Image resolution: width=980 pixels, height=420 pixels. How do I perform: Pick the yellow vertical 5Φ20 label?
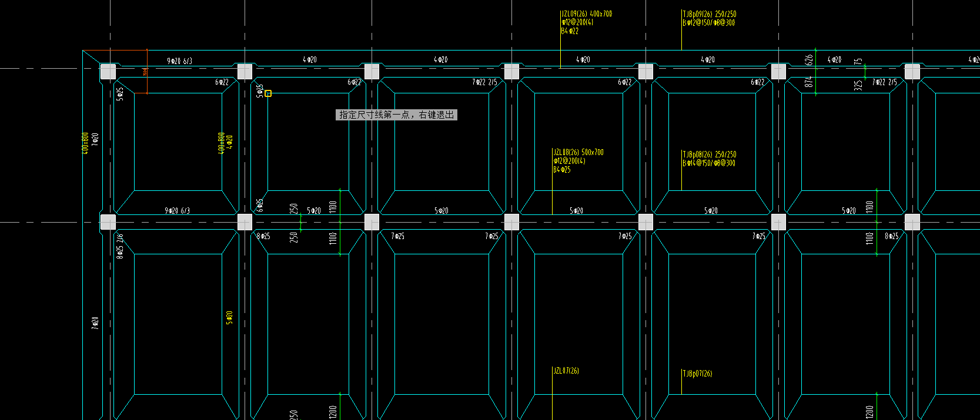click(x=229, y=317)
